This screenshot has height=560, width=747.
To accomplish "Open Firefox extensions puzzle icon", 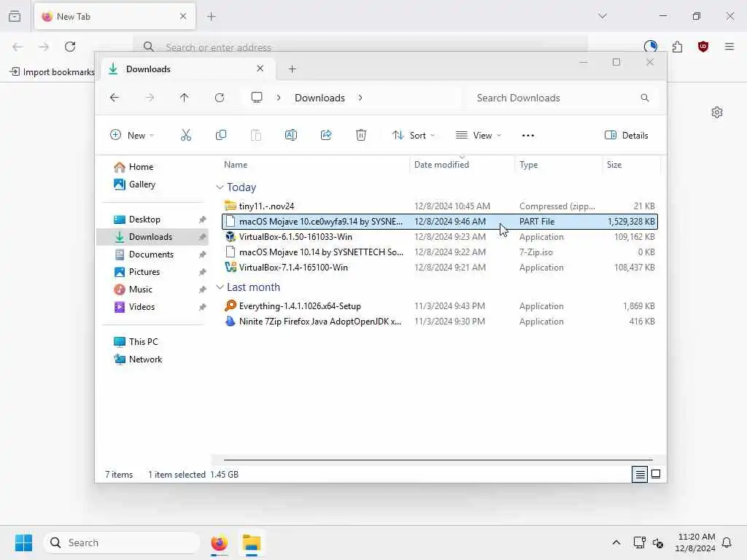I will pos(677,47).
